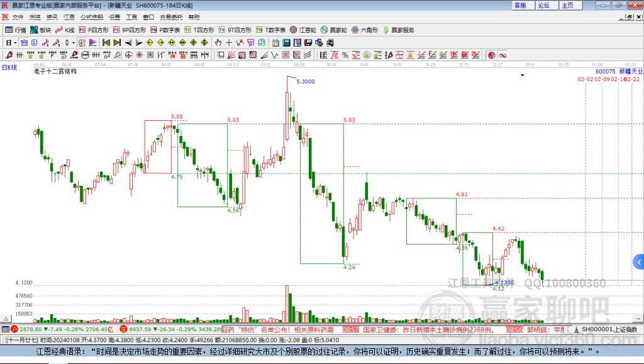Click the 4.24 low price label
This screenshot has width=644, height=364.
coord(349,267)
